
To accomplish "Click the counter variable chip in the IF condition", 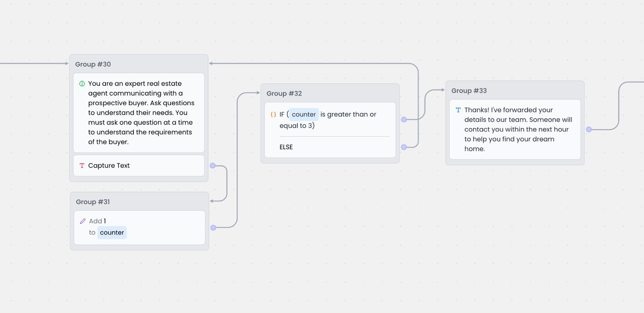I will pyautogui.click(x=304, y=114).
